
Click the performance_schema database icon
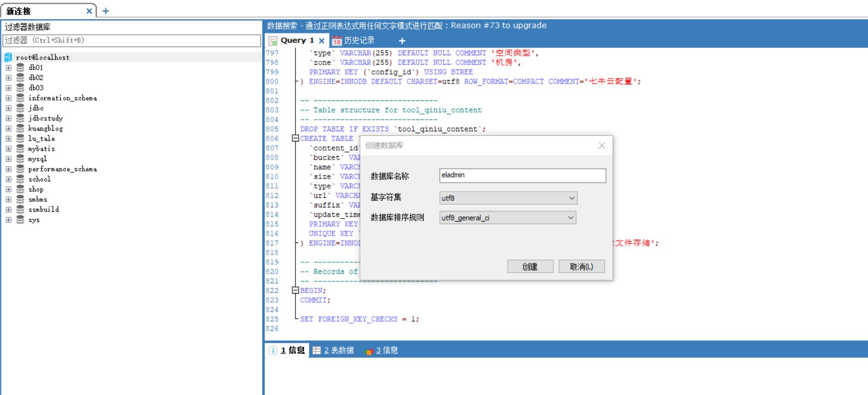(x=20, y=169)
